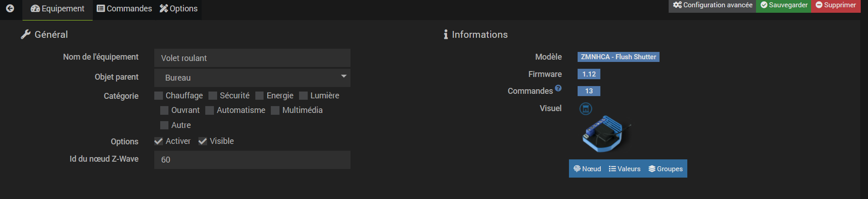Open the Groupes associations
Screen dimensions: 868x199
(665, 168)
